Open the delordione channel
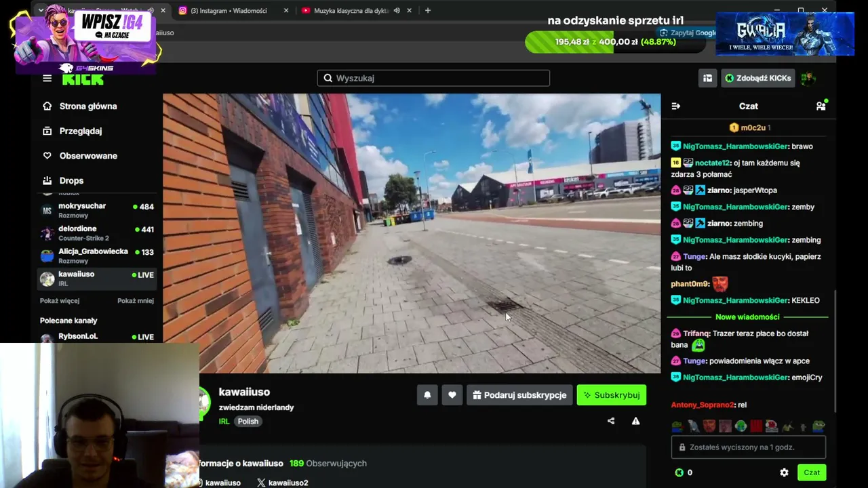Viewport: 868px width, 488px height. click(x=97, y=233)
